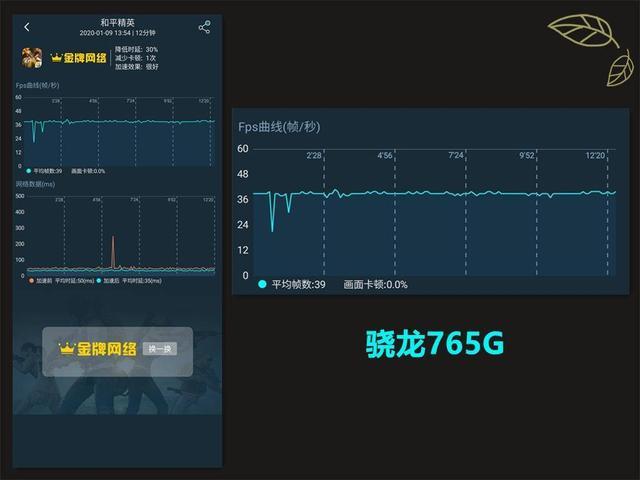The height and width of the screenshot is (480, 640).
Task: Click the 4'56 time marker in enlarged chart
Action: point(384,156)
